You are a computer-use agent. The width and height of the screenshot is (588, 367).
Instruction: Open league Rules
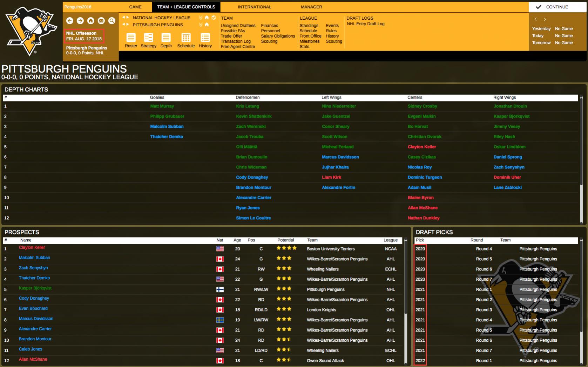point(331,31)
